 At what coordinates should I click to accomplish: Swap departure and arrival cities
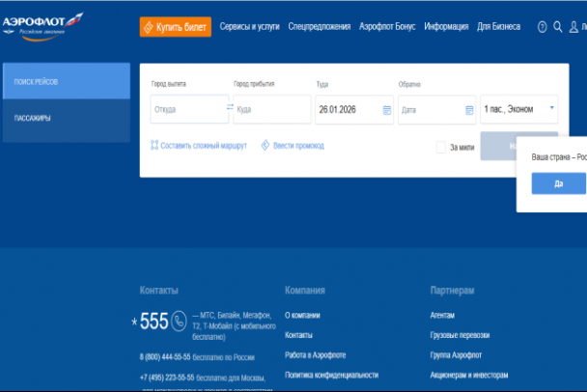[230, 108]
